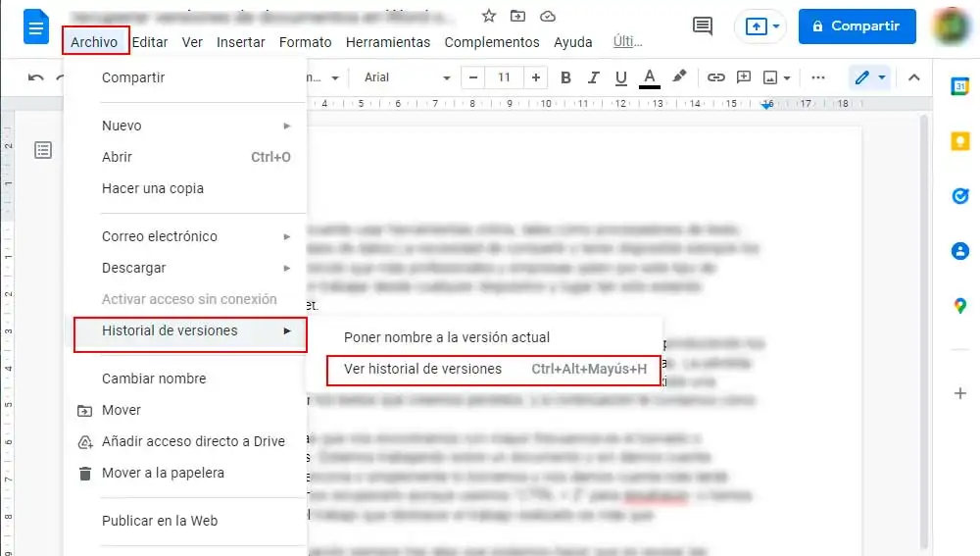Click the last edit link beside Ayuda
The height and width of the screenshot is (556, 980).
pos(627,41)
